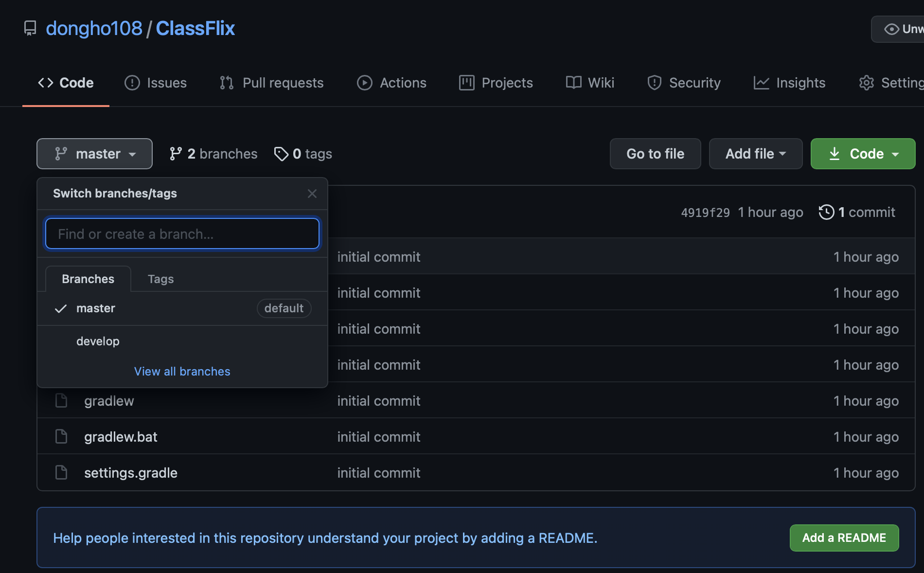Click 1 hour ago in gradlew row
This screenshot has height=573, width=924.
[866, 401]
